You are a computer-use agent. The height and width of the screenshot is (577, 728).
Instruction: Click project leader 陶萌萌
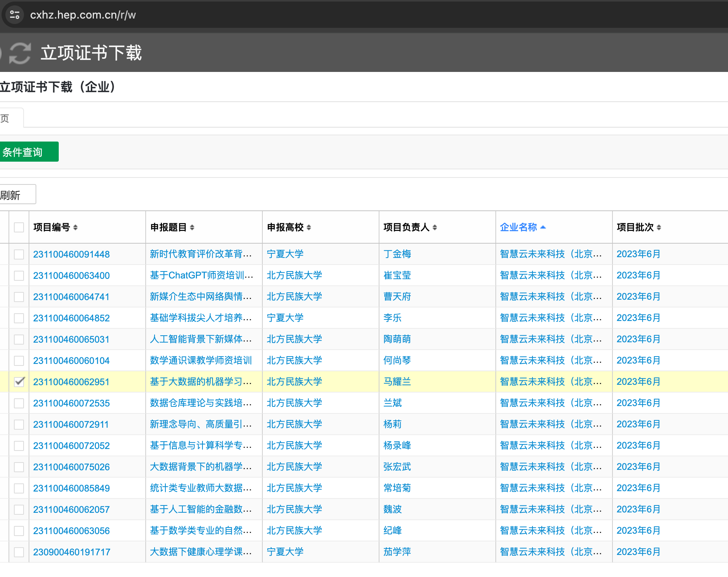[x=397, y=339]
